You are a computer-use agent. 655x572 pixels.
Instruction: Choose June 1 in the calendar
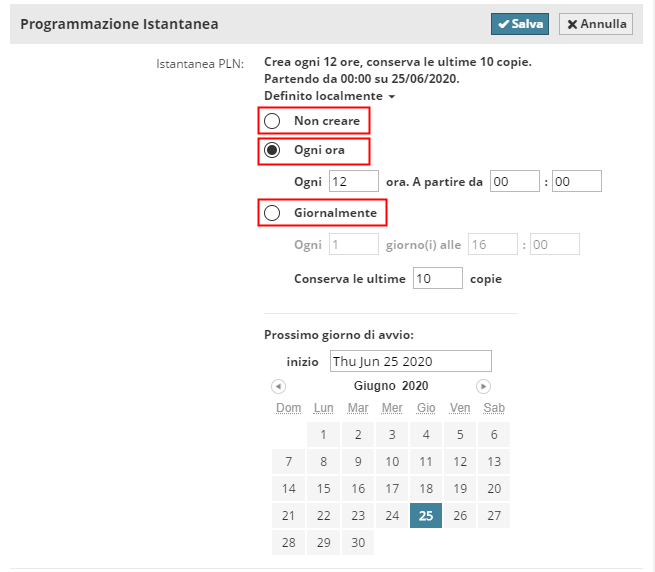tap(323, 435)
